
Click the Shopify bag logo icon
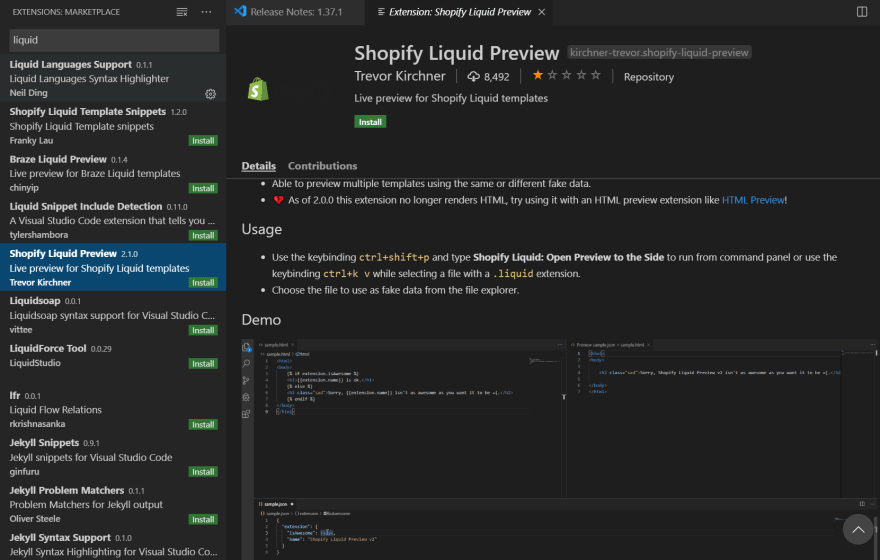tap(258, 89)
